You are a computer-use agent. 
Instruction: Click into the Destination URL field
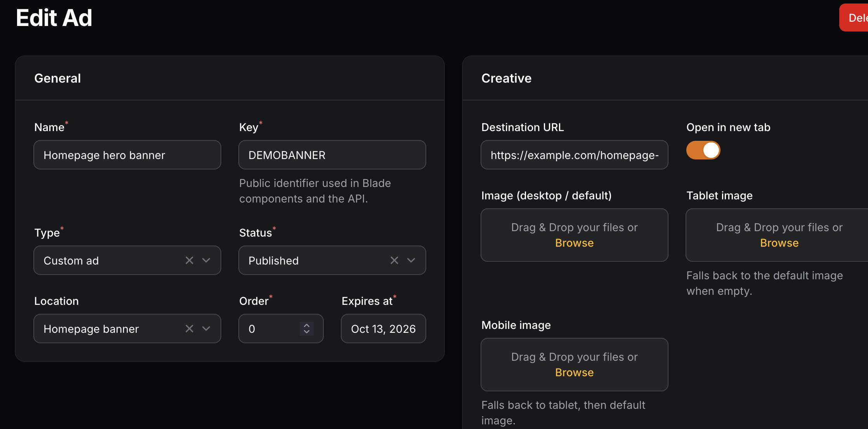click(575, 155)
